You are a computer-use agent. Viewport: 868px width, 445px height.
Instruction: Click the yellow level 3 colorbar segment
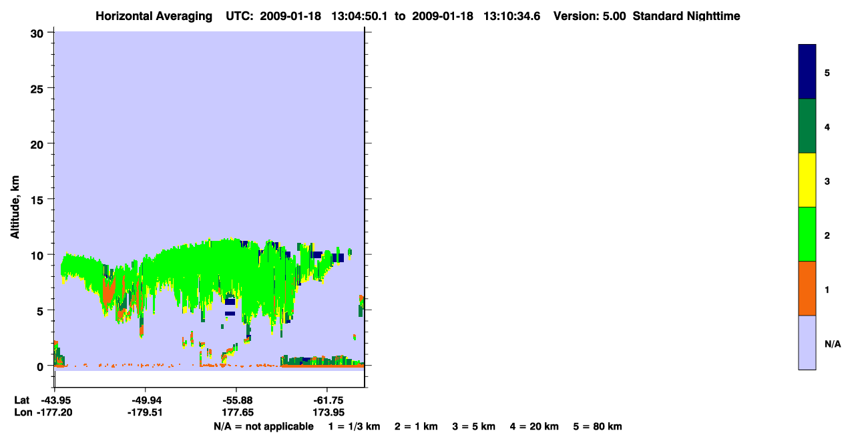(807, 180)
